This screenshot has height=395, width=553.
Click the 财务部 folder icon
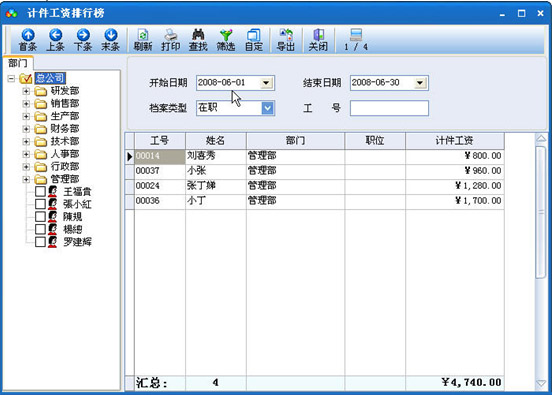click(41, 129)
